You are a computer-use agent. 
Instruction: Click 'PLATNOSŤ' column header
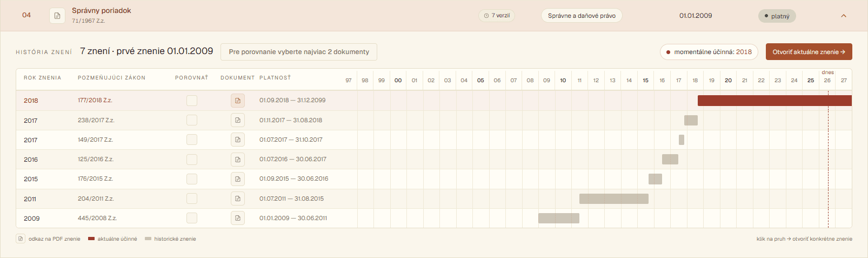[x=275, y=78]
